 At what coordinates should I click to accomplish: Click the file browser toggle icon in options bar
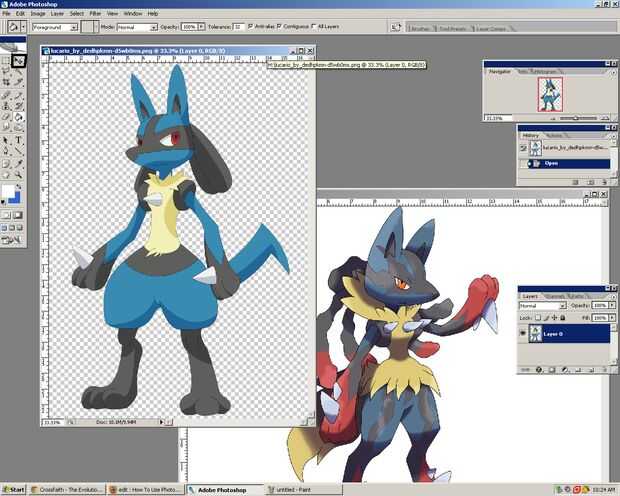click(x=395, y=27)
